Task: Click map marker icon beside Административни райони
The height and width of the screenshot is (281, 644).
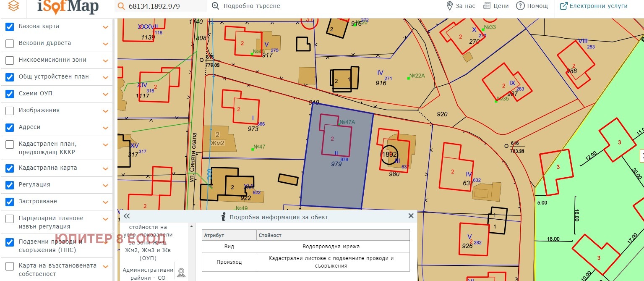Action: [x=181, y=273]
